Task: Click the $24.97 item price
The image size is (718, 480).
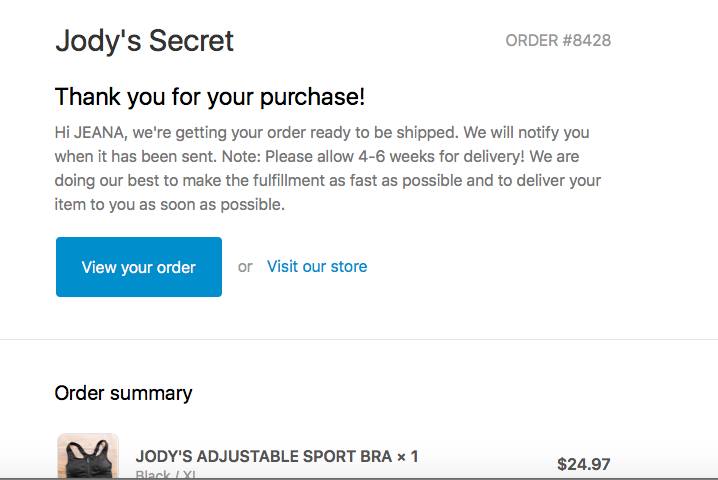Action: tap(583, 464)
